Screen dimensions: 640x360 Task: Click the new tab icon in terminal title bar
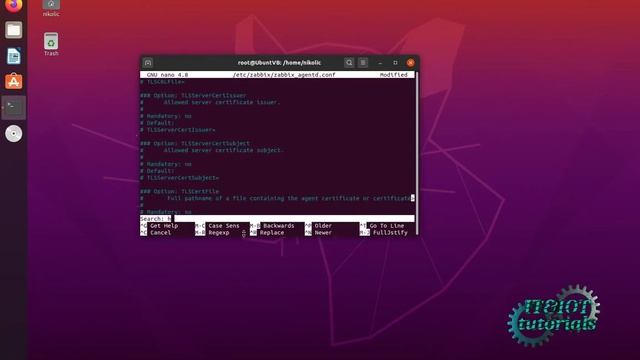(x=148, y=63)
